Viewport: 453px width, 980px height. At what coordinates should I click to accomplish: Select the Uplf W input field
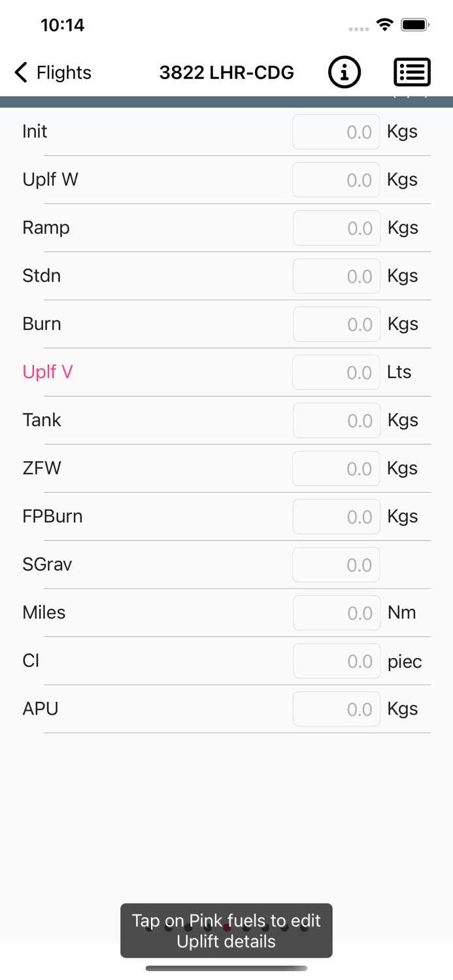pos(336,180)
